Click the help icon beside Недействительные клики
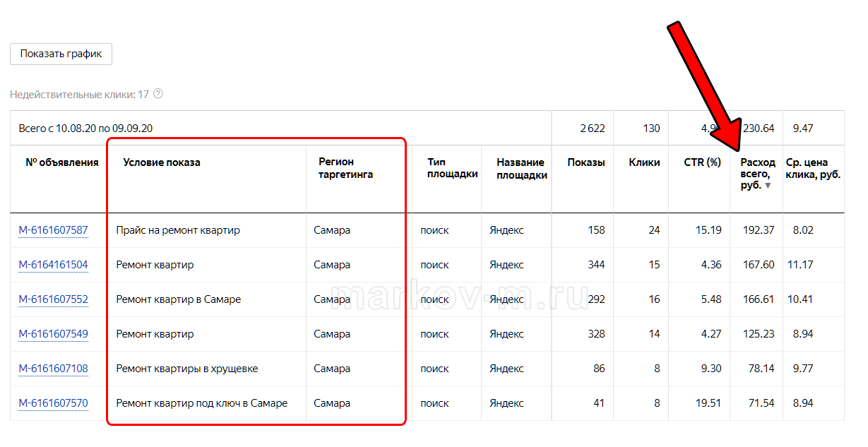Image resolution: width=868 pixels, height=447 pixels. click(x=158, y=94)
